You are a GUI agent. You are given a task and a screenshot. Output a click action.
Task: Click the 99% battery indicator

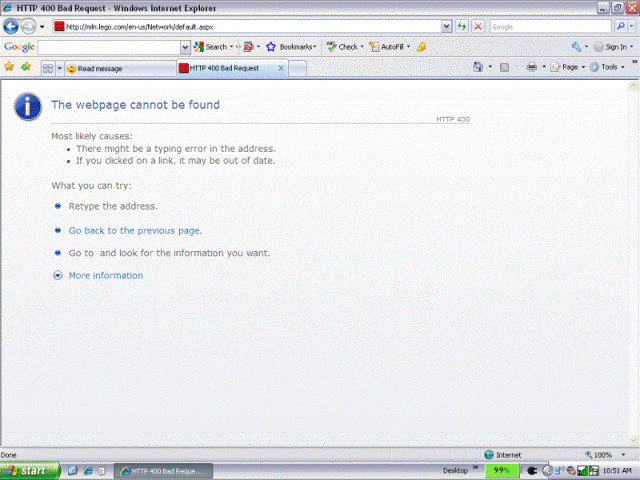pos(502,470)
